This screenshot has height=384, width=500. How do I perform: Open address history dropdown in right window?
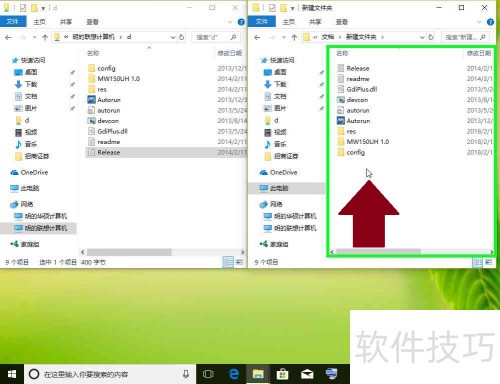[x=422, y=37]
